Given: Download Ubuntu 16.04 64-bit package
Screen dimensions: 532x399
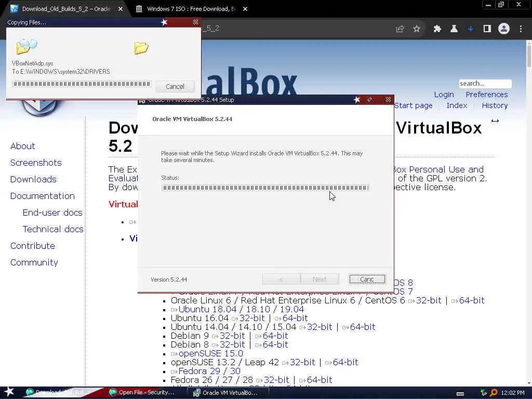Looking at the screenshot, I should pos(295,318).
